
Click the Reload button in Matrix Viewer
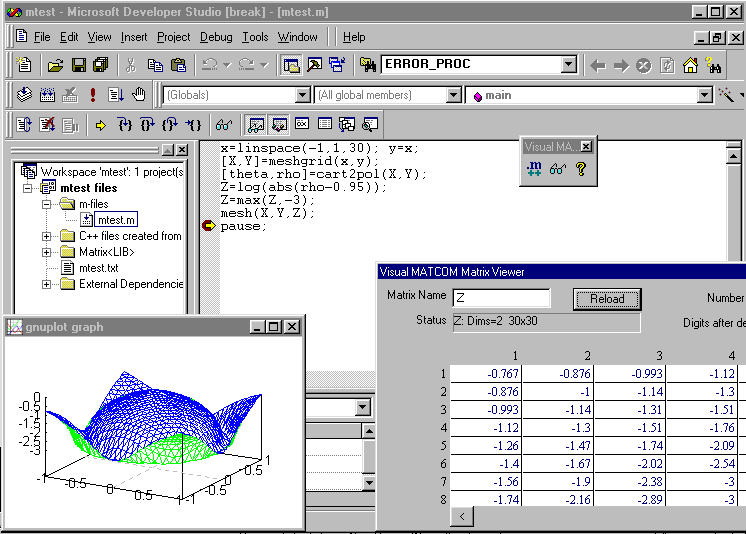(606, 299)
